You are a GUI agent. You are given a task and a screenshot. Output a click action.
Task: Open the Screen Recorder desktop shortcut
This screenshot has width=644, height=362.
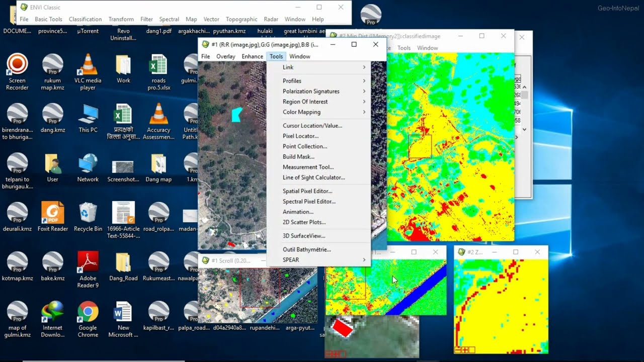pyautogui.click(x=17, y=72)
